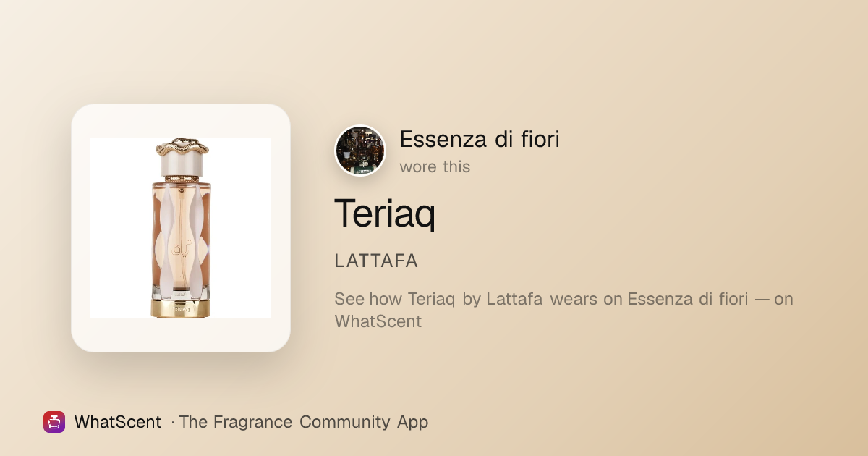Click "WhatScent" at the end of the description
Screen dimensions: 868x456
point(378,321)
